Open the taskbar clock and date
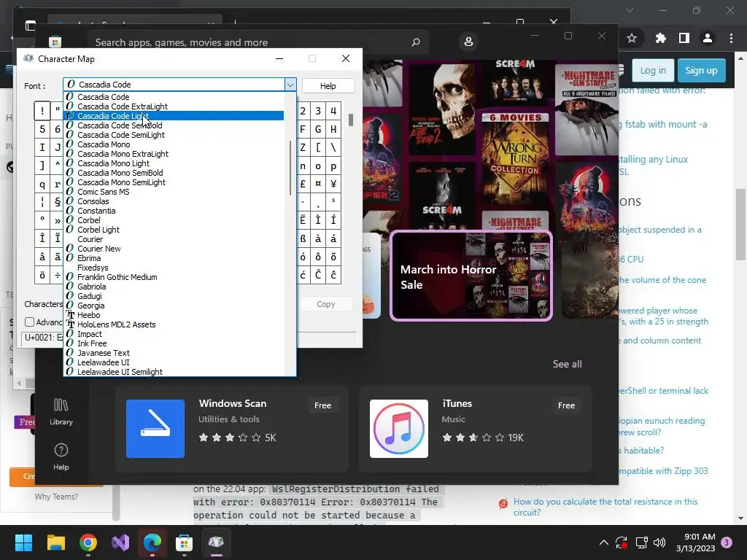Image resolution: width=747 pixels, height=560 pixels. [x=695, y=542]
